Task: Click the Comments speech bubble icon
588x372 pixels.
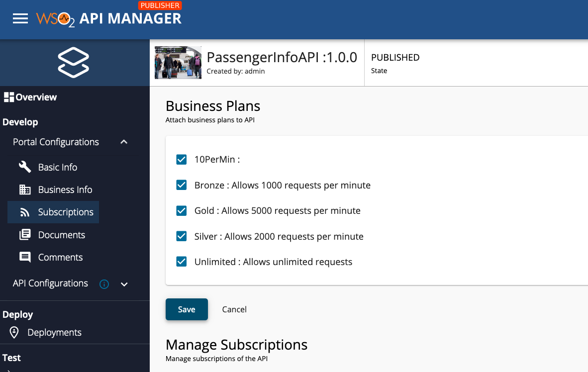Action: (25, 257)
